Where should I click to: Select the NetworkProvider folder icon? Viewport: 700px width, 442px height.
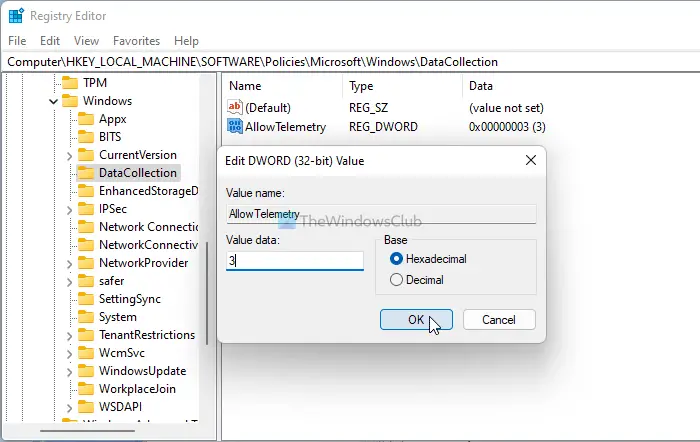pos(86,263)
